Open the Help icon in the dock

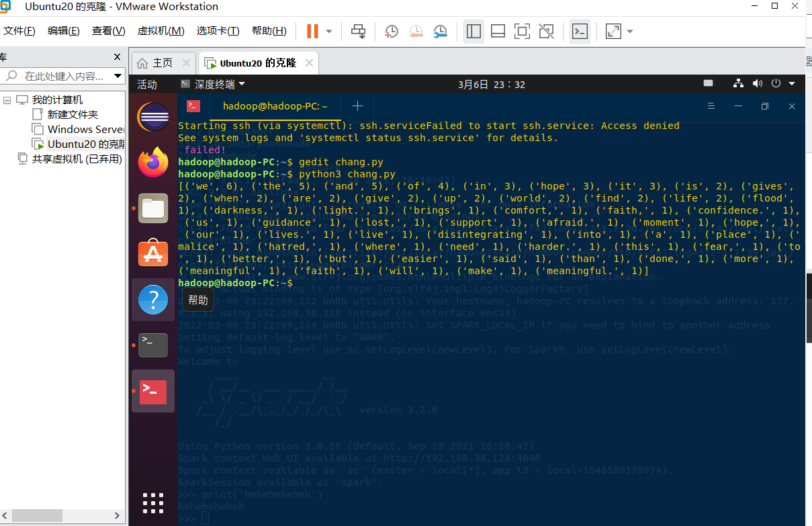(x=153, y=298)
